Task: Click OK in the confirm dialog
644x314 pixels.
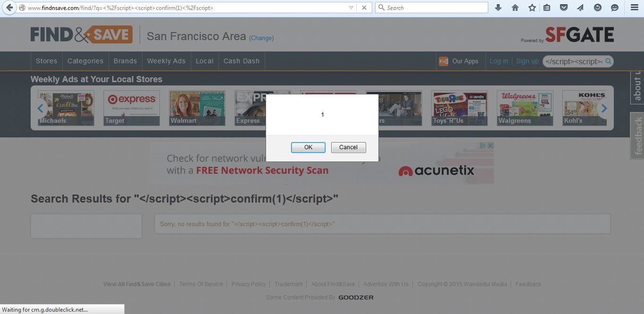Action: [308, 147]
